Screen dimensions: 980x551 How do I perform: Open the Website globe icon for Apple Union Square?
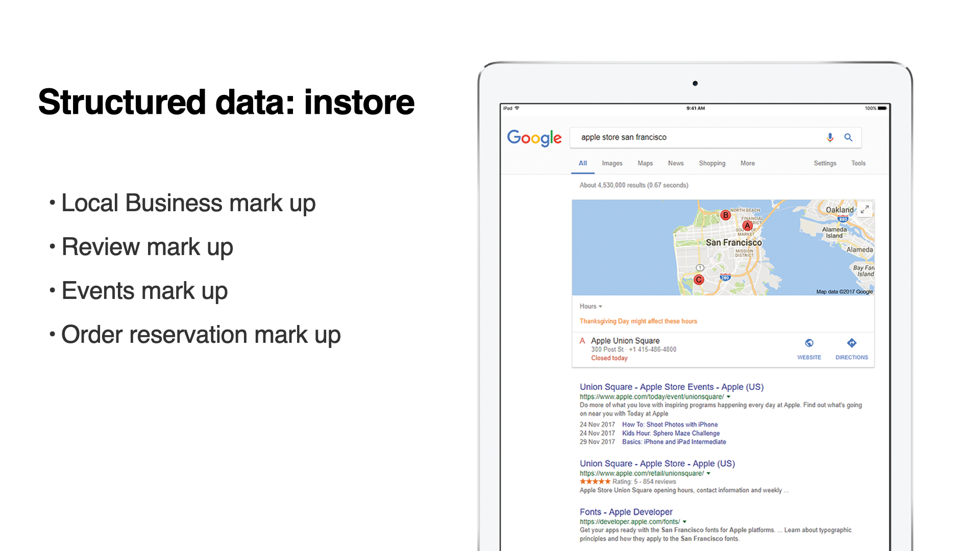[809, 343]
